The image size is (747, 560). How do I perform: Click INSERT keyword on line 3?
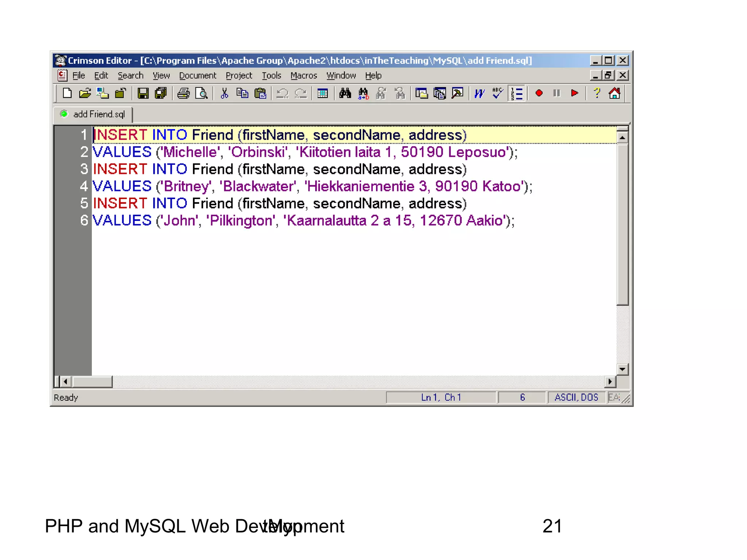click(120, 169)
